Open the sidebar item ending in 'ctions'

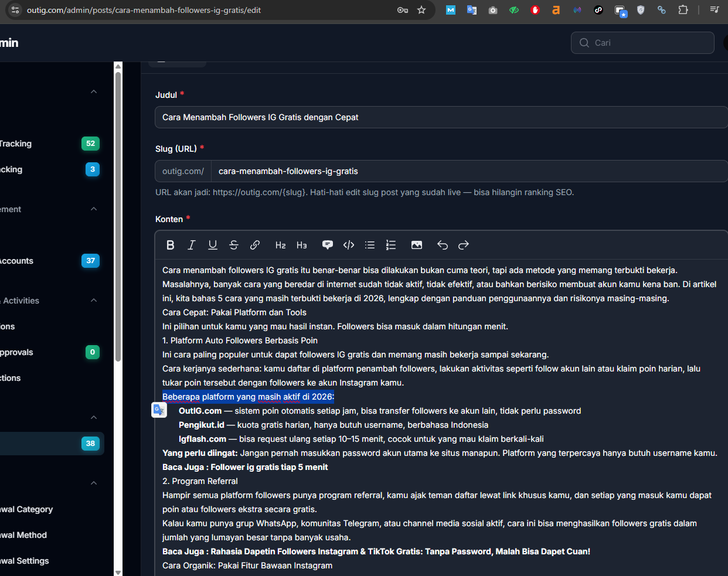click(x=52, y=378)
